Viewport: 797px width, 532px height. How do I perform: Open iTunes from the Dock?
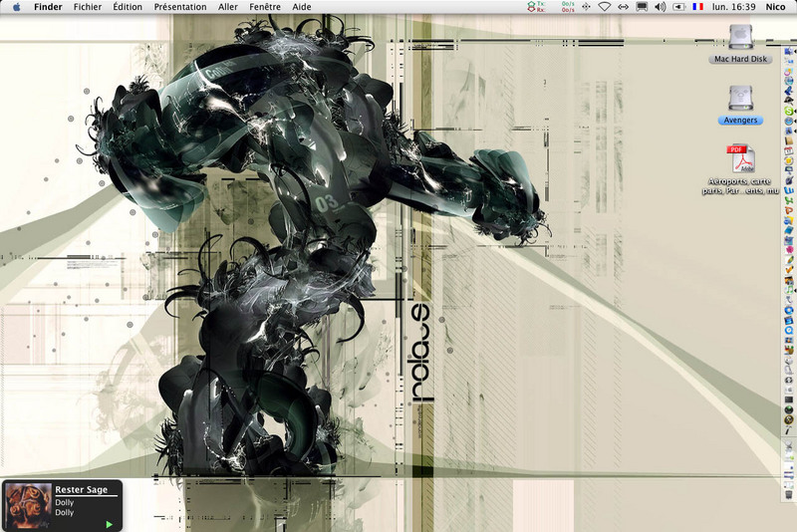(x=789, y=290)
